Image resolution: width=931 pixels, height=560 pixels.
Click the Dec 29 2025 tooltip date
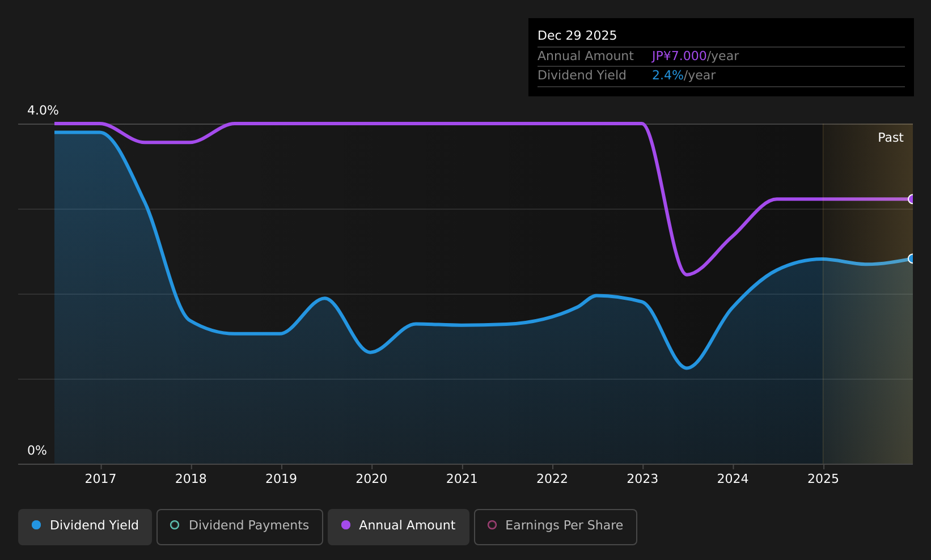coord(577,36)
